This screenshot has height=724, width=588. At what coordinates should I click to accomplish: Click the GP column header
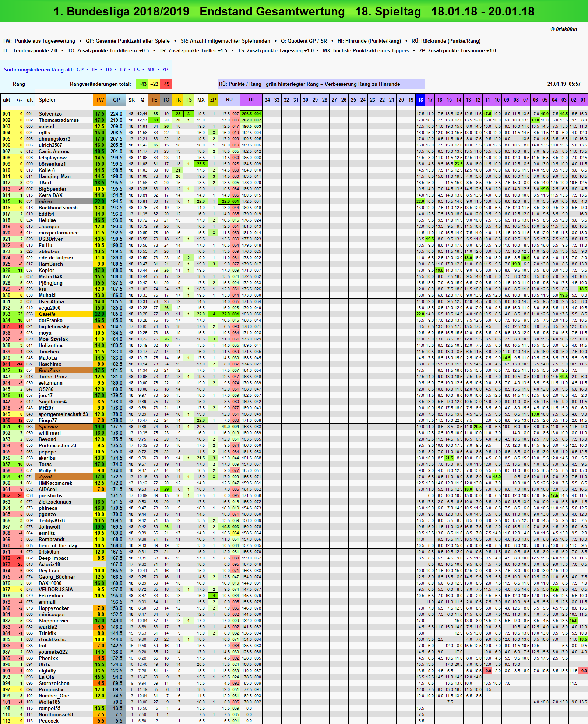click(116, 100)
